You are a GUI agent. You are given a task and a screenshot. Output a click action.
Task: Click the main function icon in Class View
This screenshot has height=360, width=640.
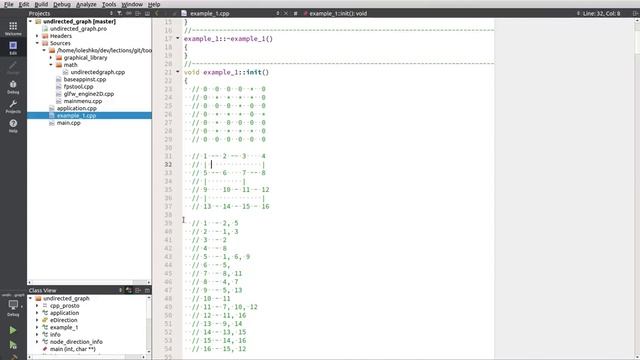45,349
